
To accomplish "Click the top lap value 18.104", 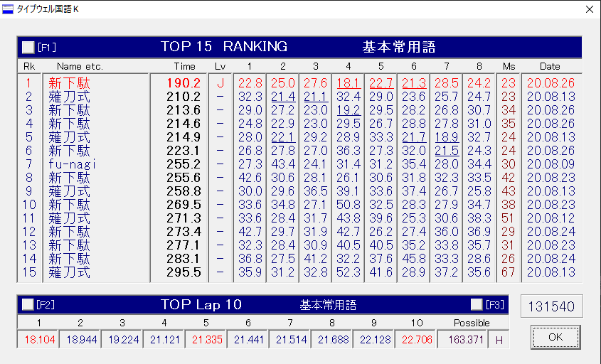I will point(40,340).
